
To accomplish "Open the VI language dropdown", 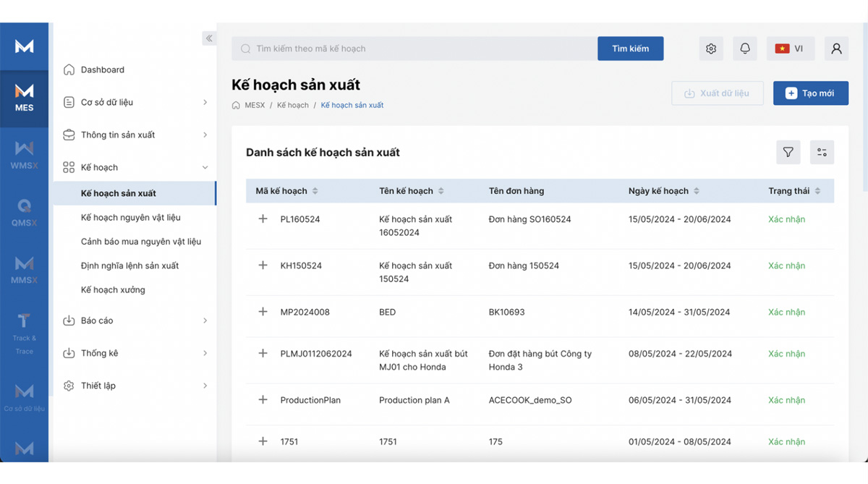I will click(790, 48).
